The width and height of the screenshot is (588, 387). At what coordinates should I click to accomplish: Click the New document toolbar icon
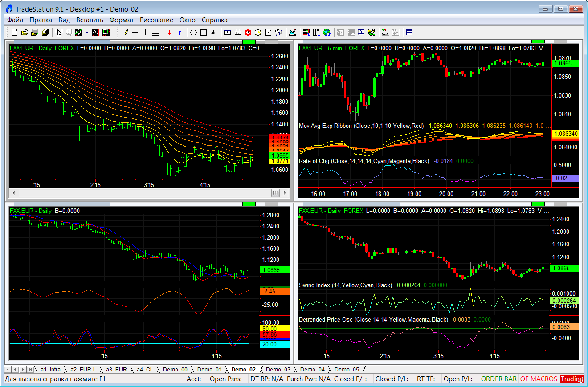tap(14, 32)
